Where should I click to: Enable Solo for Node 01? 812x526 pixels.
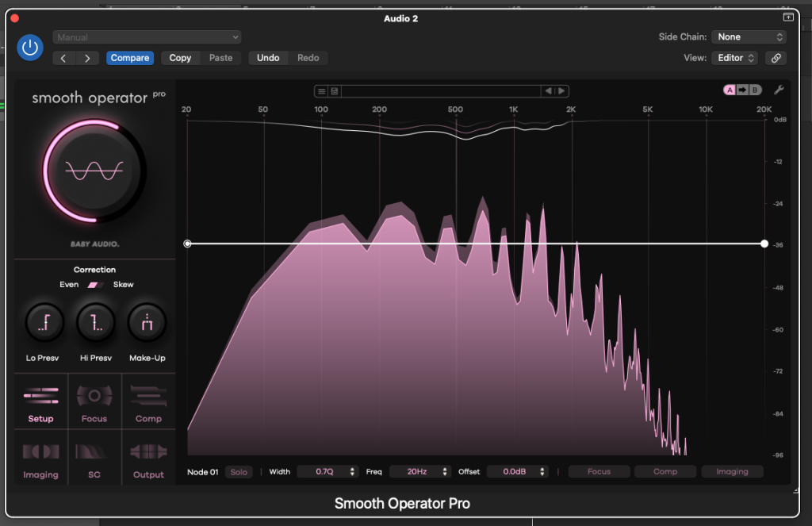coord(239,472)
